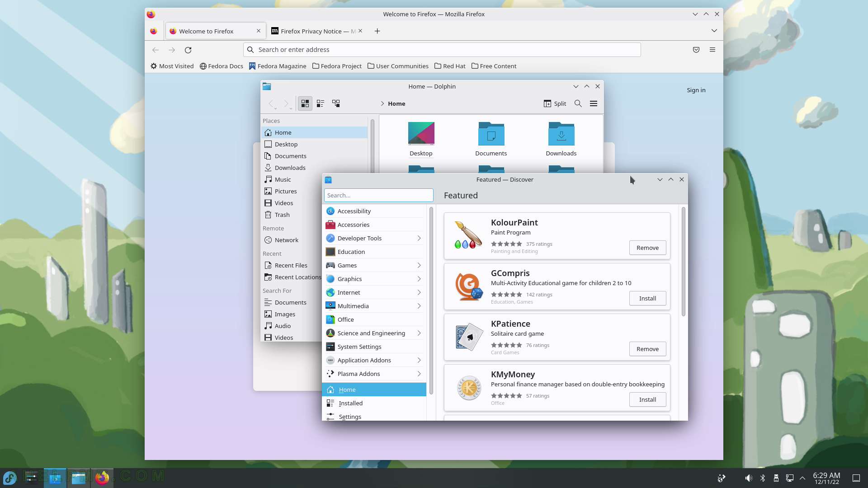Select Downloads folder icon in Dolphin

coord(561,134)
